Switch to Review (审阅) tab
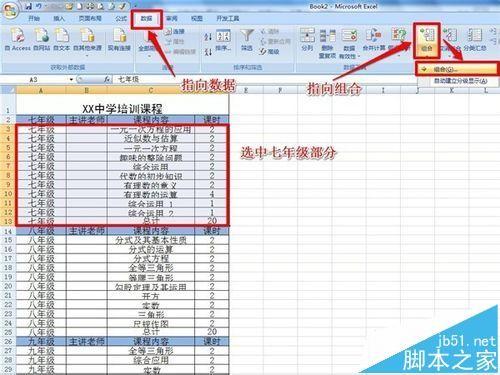The height and width of the screenshot is (375, 500). point(172,18)
